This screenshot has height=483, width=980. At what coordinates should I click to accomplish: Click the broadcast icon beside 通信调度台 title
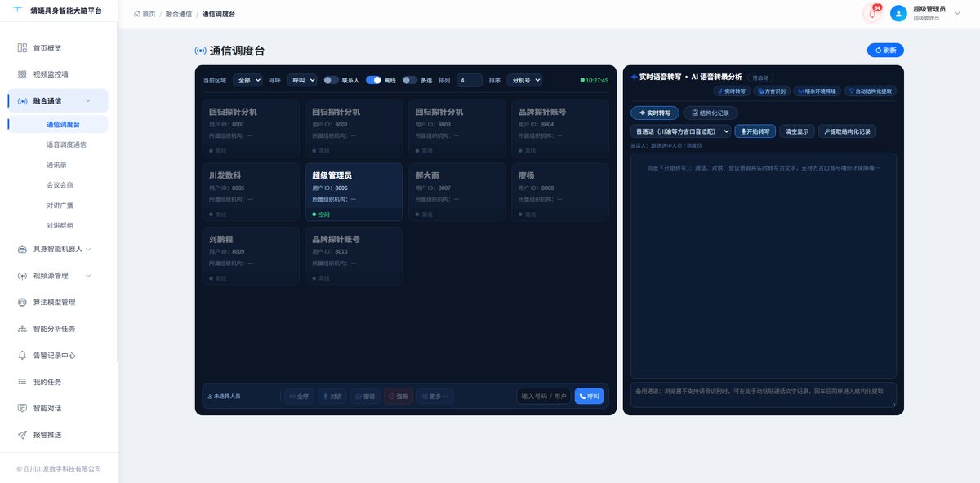pyautogui.click(x=200, y=51)
